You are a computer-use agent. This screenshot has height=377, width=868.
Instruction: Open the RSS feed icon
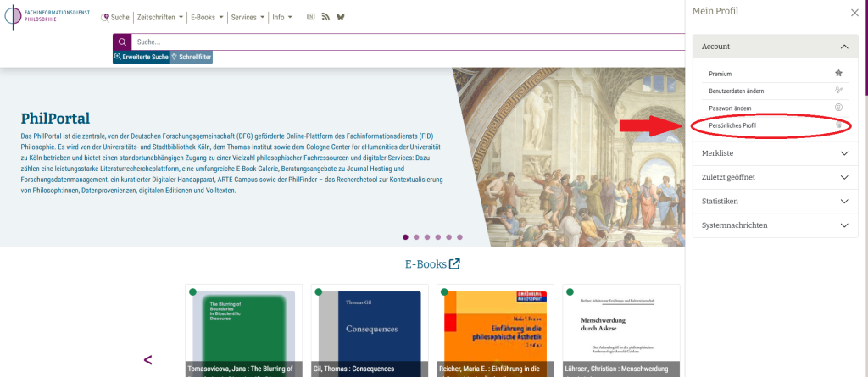click(325, 17)
